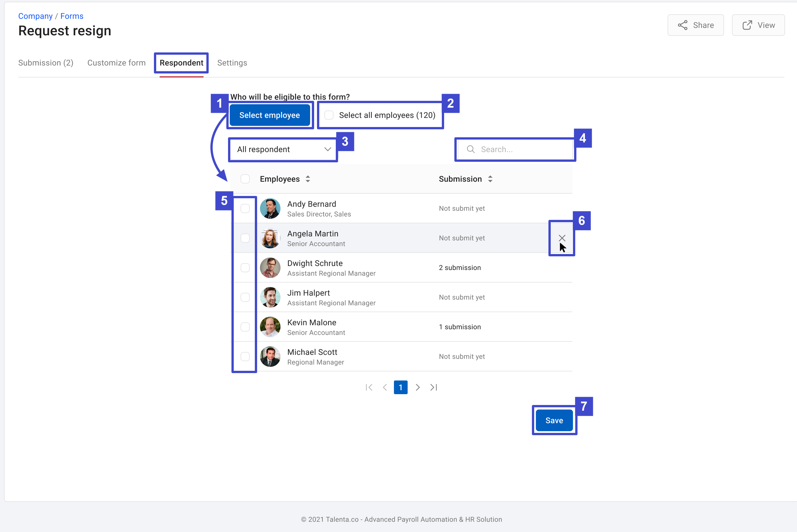The height and width of the screenshot is (532, 797).
Task: Tick the checkbox for Dwight Schrute
Action: click(245, 268)
